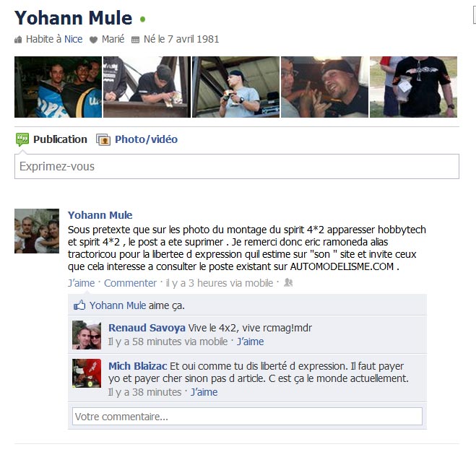Click the 'Exprimez-vous' status input field
Viewport: 476px width, 452px height.
pos(237,166)
